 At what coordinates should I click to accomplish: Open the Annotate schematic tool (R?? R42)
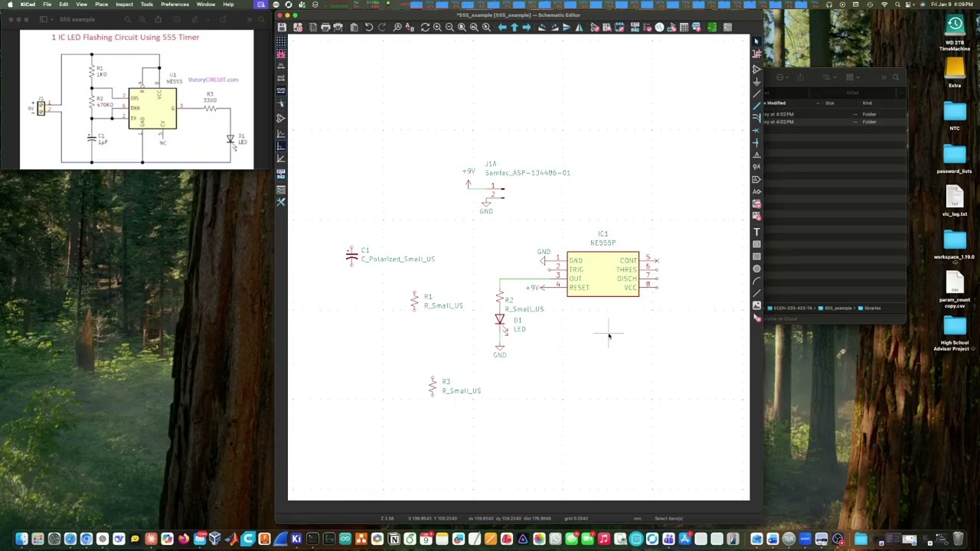point(635,27)
